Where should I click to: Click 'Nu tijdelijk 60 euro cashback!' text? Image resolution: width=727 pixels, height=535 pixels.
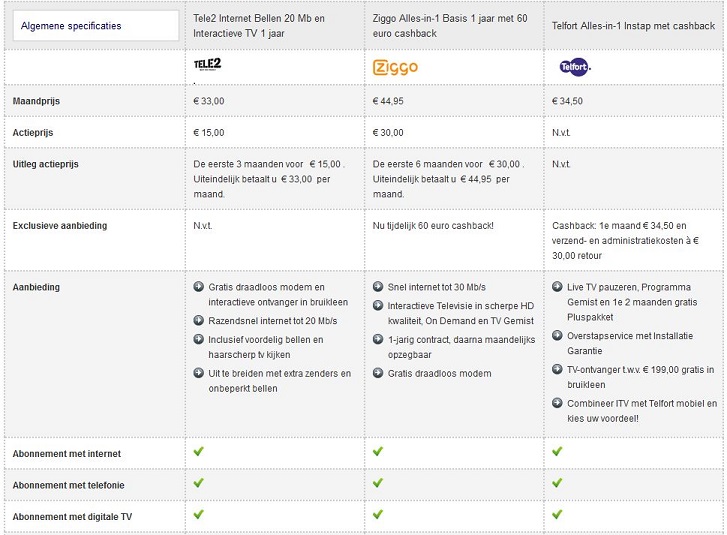[x=433, y=226]
